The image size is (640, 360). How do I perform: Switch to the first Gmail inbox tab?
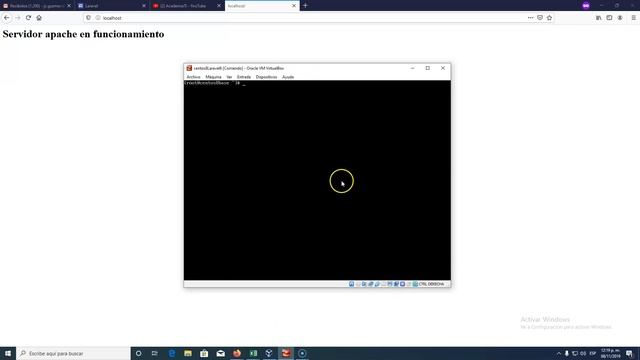[37, 6]
